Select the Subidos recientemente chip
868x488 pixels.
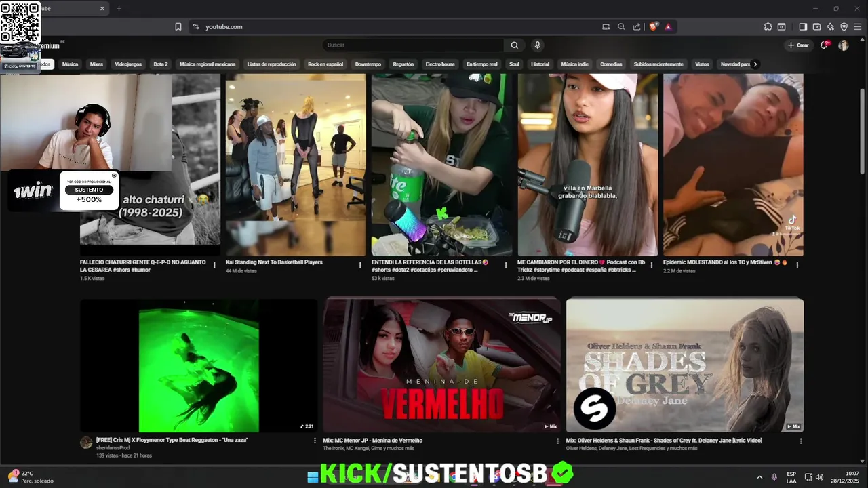pos(658,64)
